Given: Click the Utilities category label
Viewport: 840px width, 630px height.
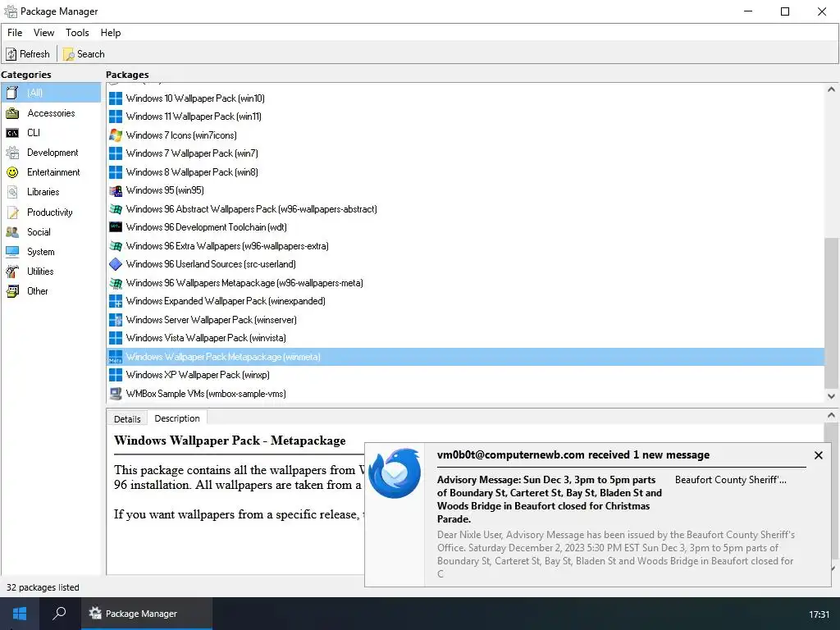Looking at the screenshot, I should (40, 272).
